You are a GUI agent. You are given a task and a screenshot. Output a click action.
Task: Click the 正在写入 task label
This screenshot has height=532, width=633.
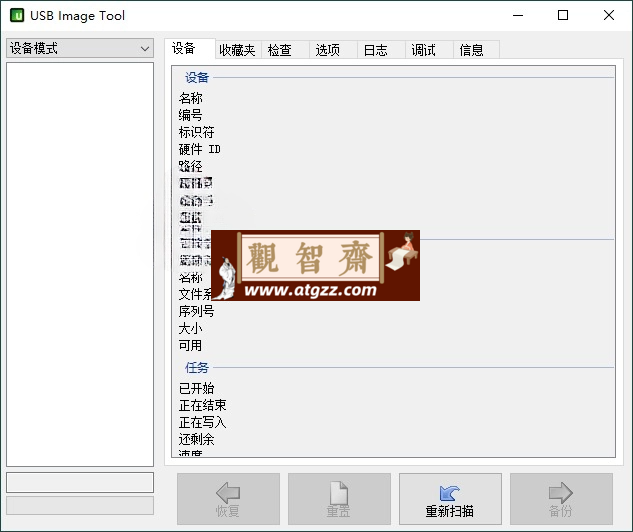click(202, 423)
